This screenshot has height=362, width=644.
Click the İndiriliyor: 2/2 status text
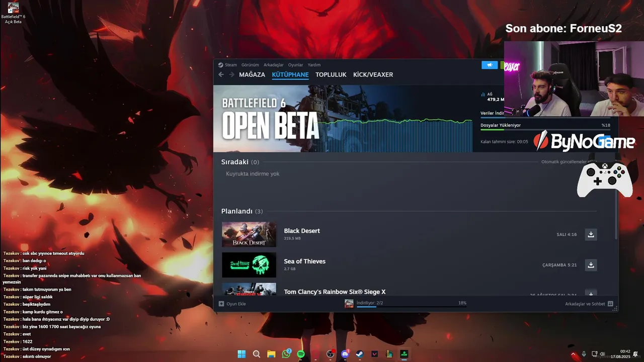pos(369,303)
